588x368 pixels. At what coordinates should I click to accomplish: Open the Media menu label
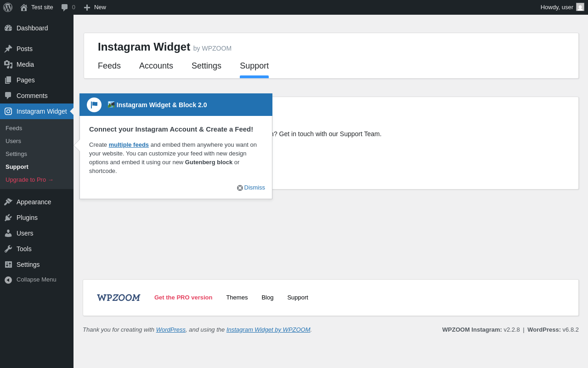click(x=25, y=64)
